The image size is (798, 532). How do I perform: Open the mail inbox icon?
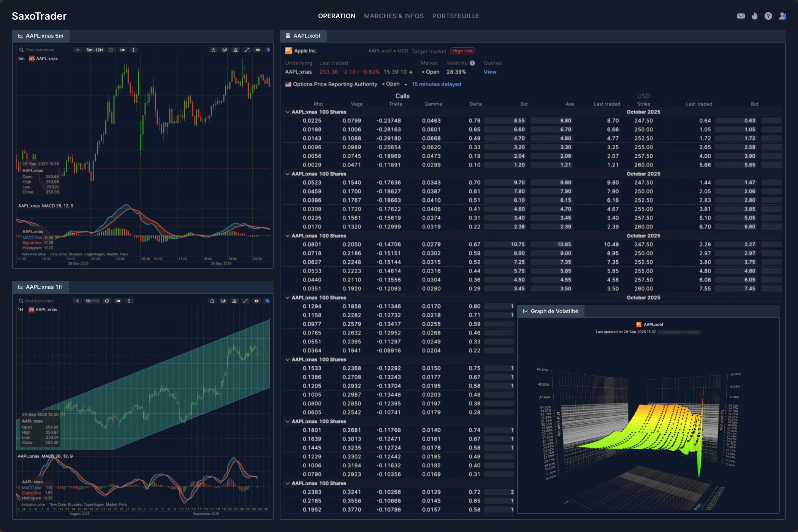click(x=741, y=16)
